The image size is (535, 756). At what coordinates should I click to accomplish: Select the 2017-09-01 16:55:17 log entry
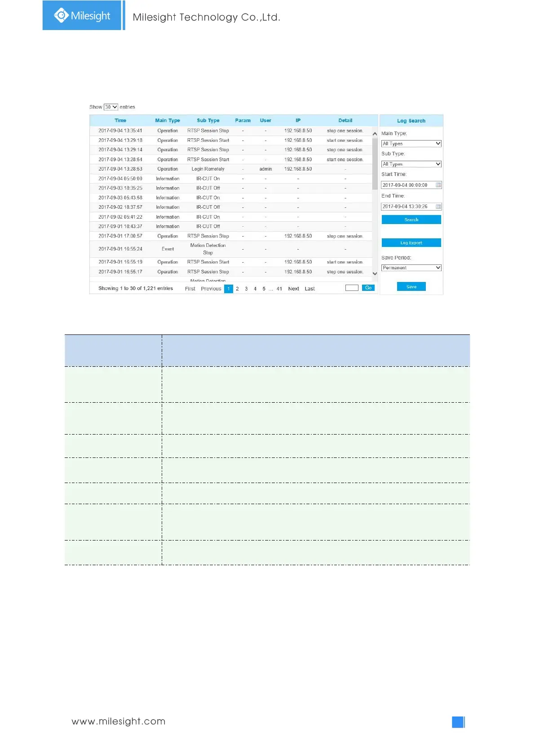(231, 272)
